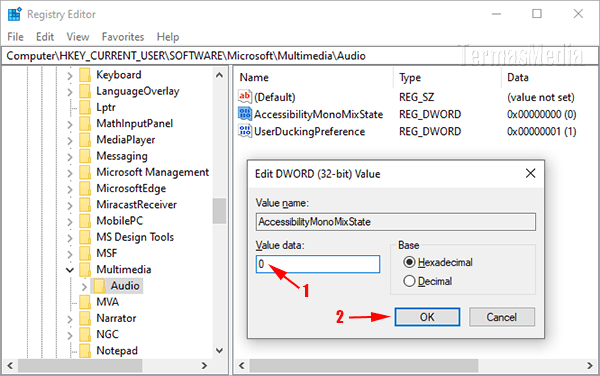Expand the Messaging key
600x376 pixels.
[70, 157]
